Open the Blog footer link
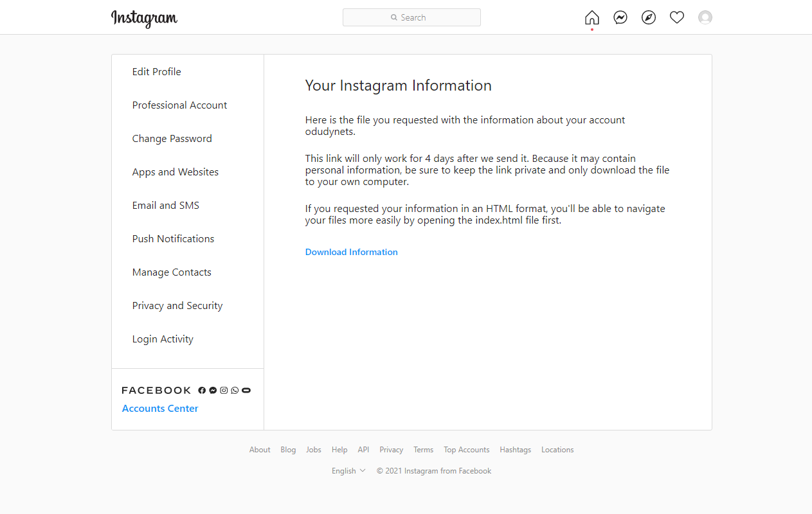This screenshot has height=514, width=812. (x=288, y=450)
